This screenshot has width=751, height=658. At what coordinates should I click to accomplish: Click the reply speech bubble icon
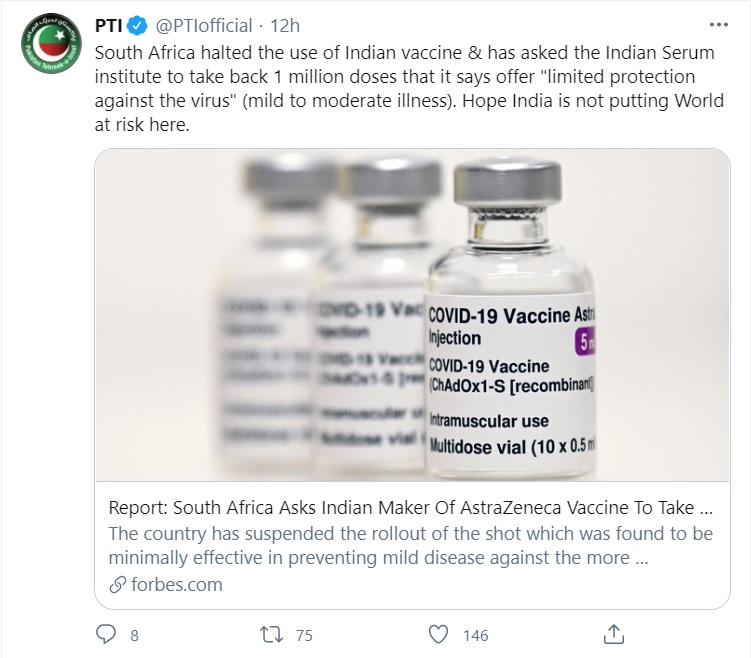107,633
